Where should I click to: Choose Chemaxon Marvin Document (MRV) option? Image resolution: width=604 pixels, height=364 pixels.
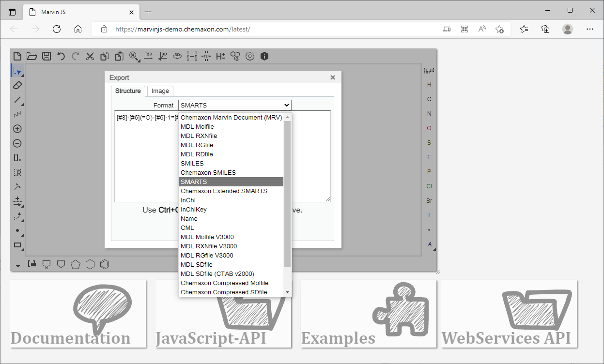(x=231, y=118)
